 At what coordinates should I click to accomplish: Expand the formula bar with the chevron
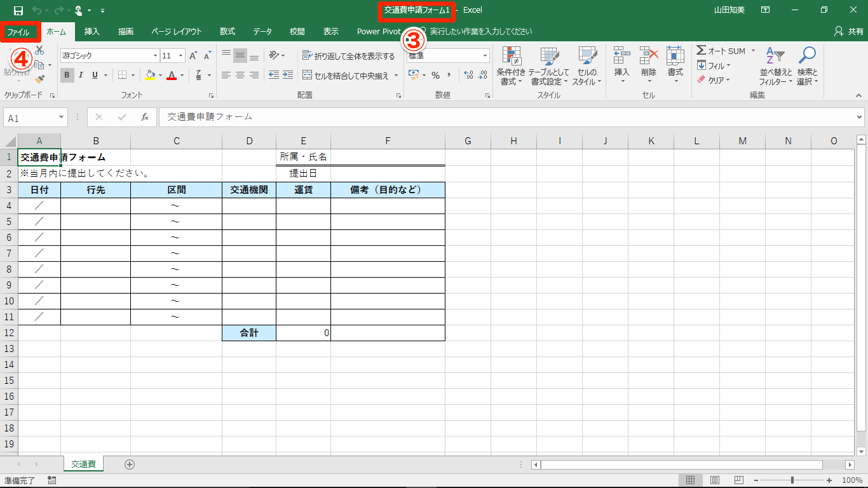pos(860,117)
